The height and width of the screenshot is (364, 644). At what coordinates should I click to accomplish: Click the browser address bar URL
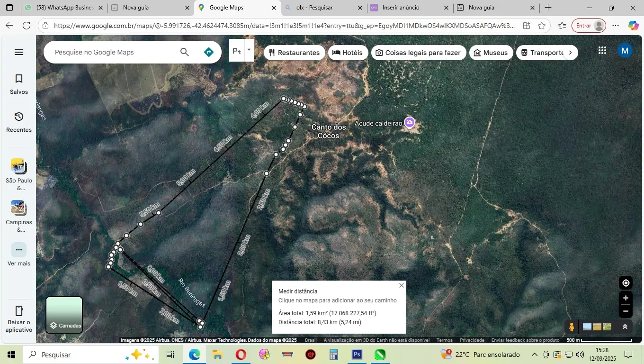(284, 26)
